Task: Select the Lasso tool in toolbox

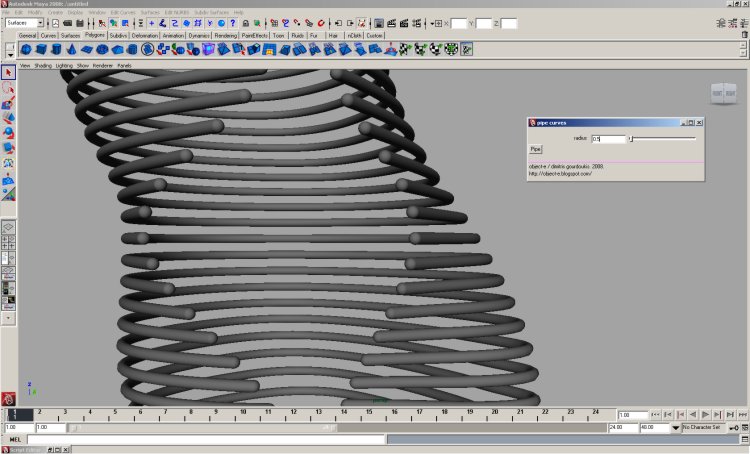Action: tap(8, 88)
